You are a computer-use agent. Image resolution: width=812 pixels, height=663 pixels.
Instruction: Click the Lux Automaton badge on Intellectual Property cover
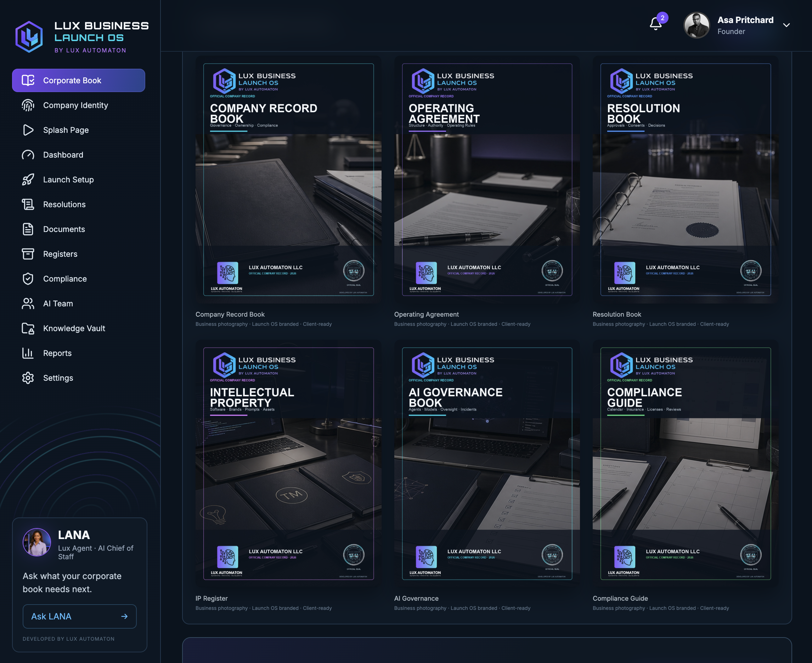coord(228,557)
